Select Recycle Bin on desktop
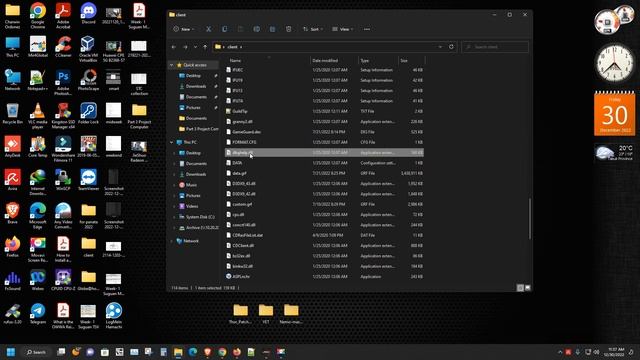The height and width of the screenshot is (360, 640). [12, 113]
